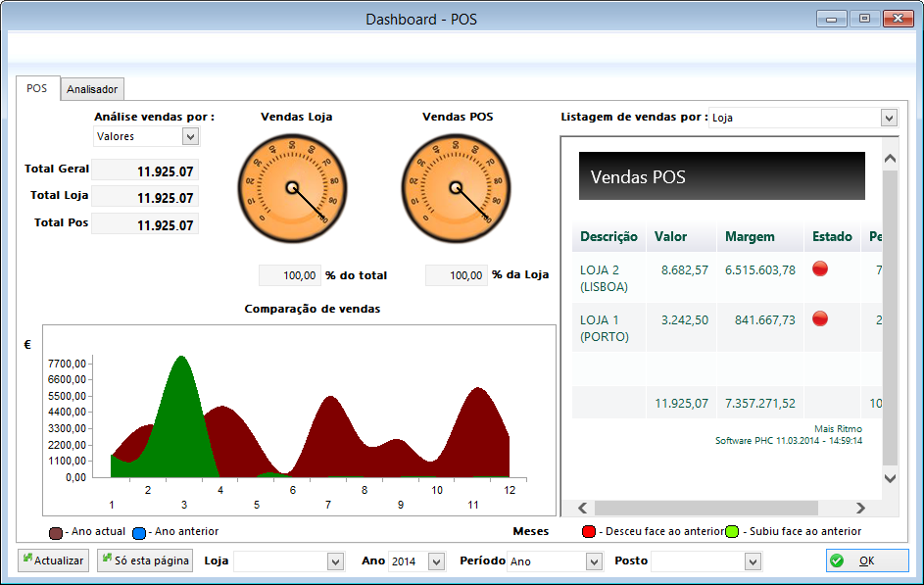Viewport: 924px width, 585px height.
Task: Click the Actualizar button
Action: [53, 561]
